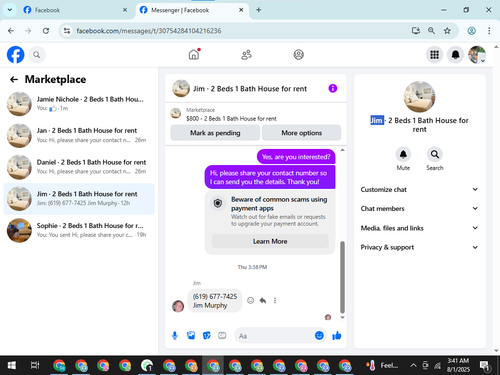Mute the conversation using the bell icon
Image resolution: width=500 pixels, height=375 pixels.
[x=403, y=154]
